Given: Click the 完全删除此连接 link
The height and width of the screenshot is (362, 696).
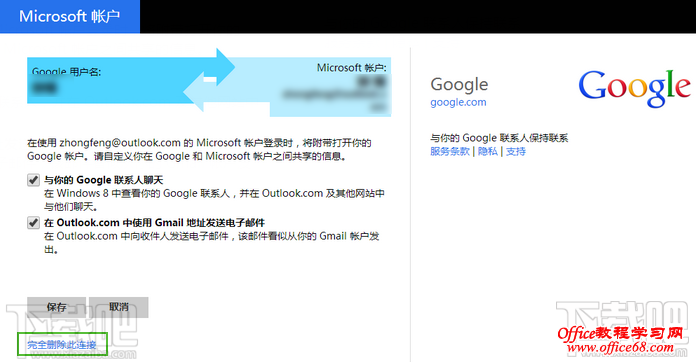Looking at the screenshot, I should [x=62, y=345].
